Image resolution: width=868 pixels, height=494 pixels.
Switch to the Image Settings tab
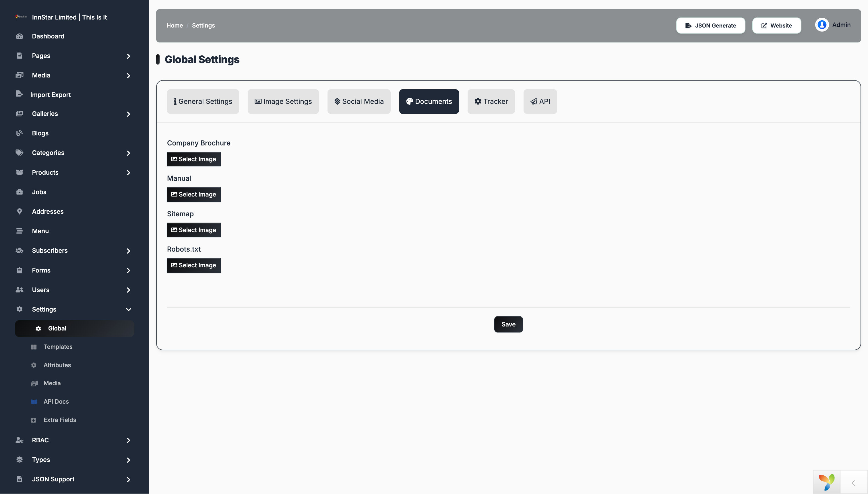pos(283,102)
